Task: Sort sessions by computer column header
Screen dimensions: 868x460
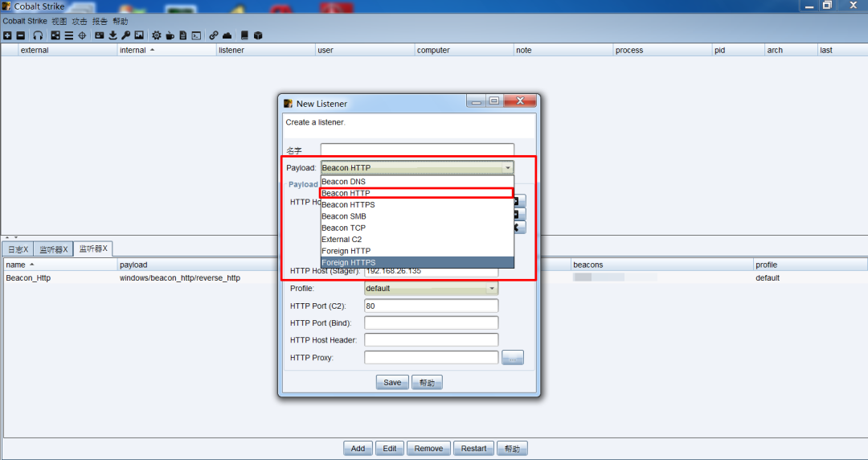Action: point(464,50)
